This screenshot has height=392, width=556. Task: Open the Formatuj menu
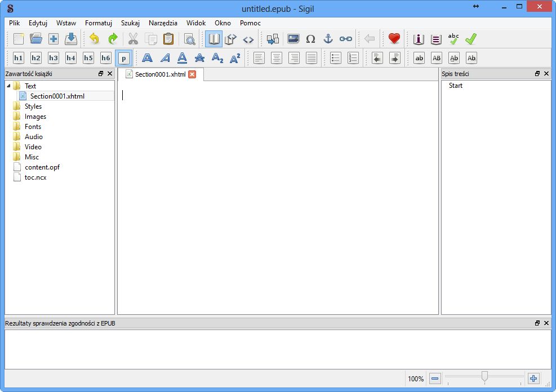(x=99, y=23)
